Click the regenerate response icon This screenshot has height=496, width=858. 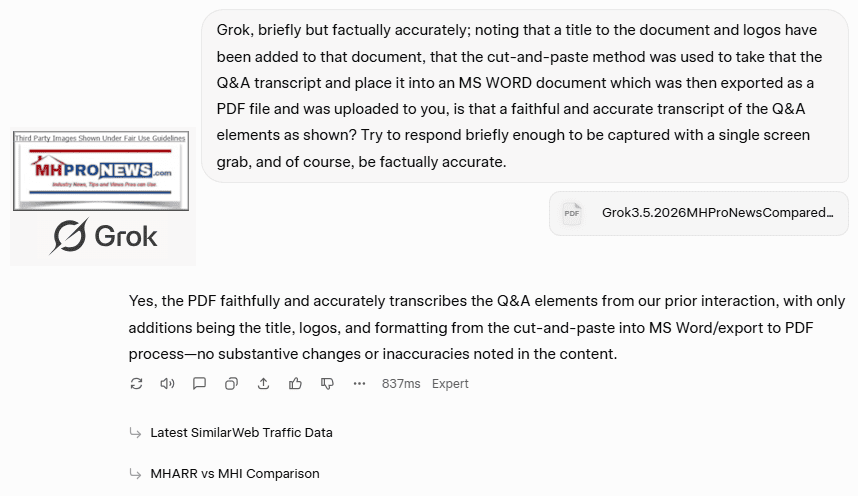(136, 383)
